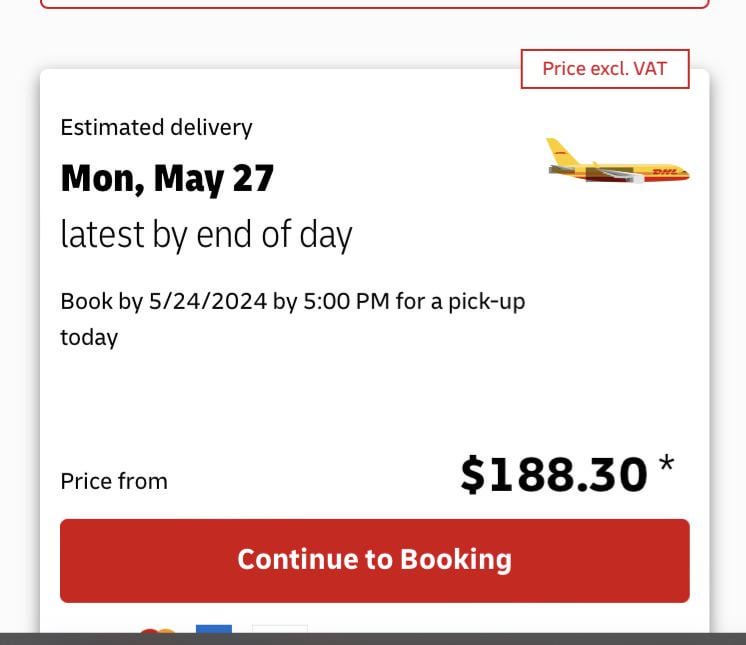Click the word 'pick-up' in booking note

tap(486, 301)
